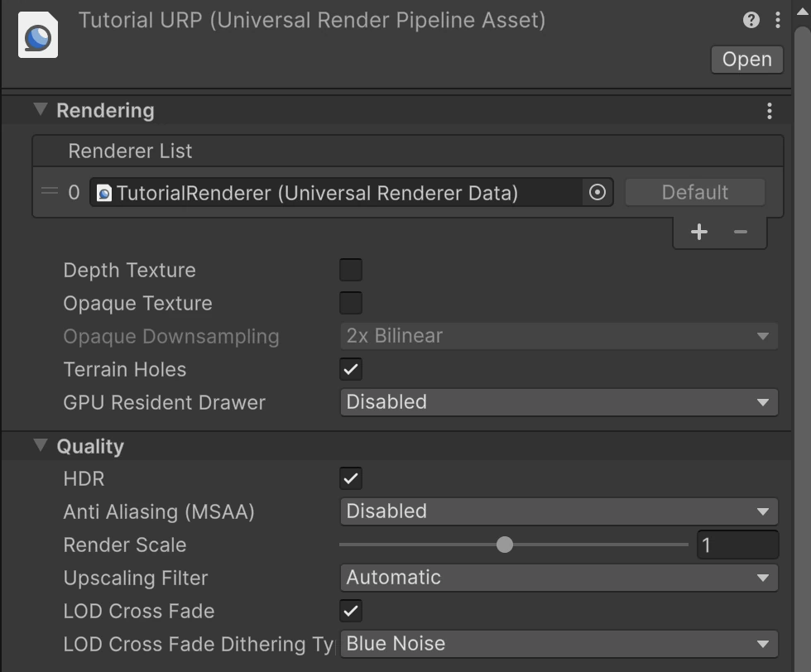
Task: Click the URP asset icon thumbnail
Action: pos(38,36)
